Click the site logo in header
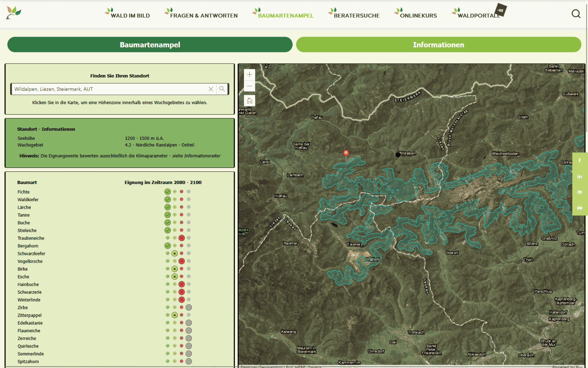This screenshot has height=368, width=588. click(x=13, y=13)
